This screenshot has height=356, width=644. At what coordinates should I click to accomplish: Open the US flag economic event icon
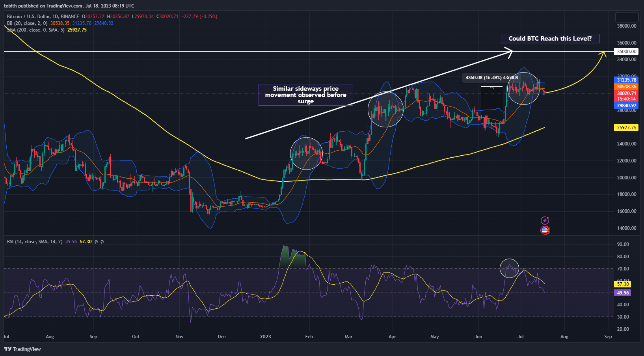coord(545,230)
